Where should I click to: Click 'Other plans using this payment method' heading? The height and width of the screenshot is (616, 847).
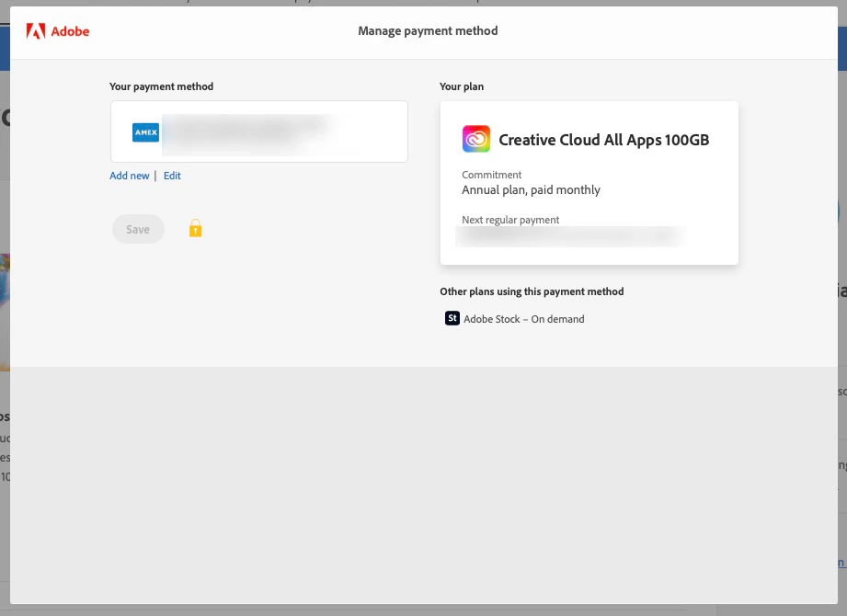532,291
